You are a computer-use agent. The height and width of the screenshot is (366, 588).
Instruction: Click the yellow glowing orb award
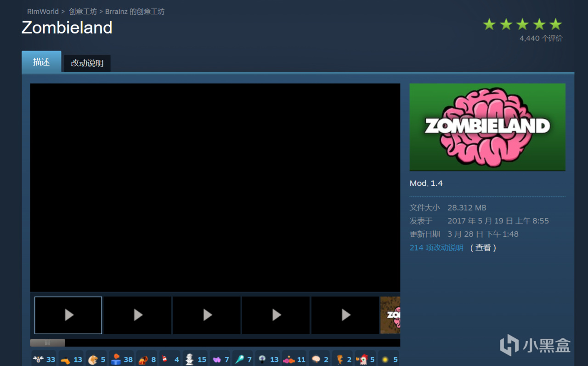coord(389,359)
